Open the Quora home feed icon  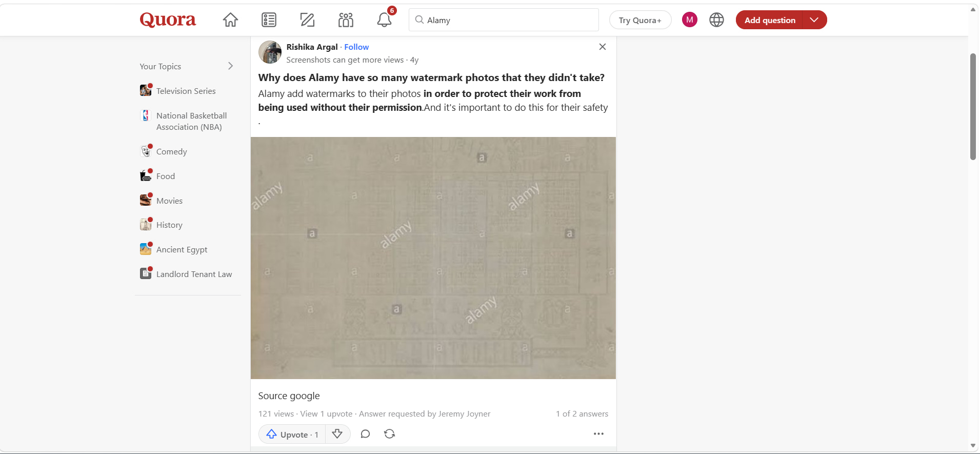[230, 20]
